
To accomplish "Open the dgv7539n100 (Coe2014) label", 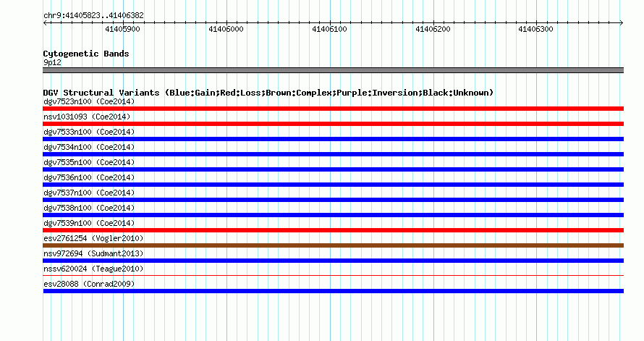I will 89,223.
